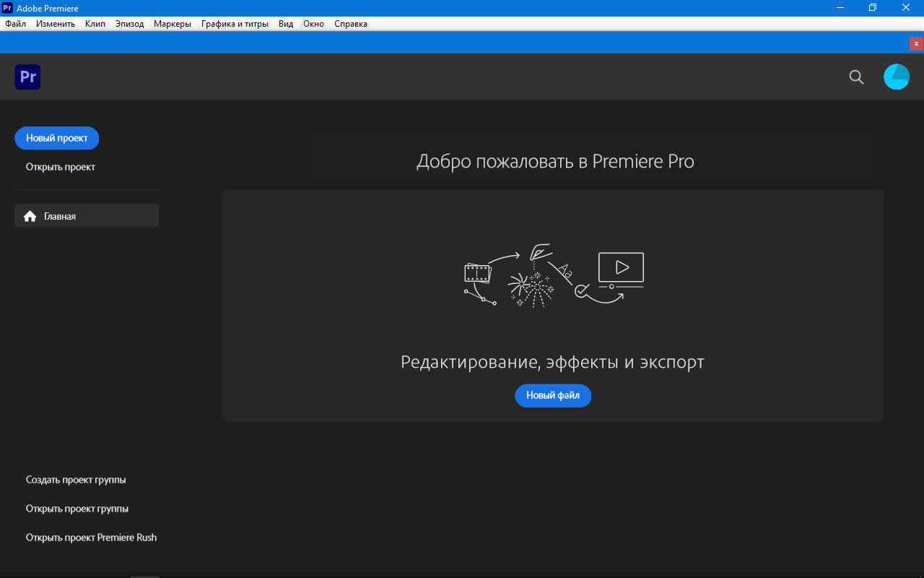Click the Adobe Premiere title bar icon
Screen dimensions: 924x578
click(7, 8)
